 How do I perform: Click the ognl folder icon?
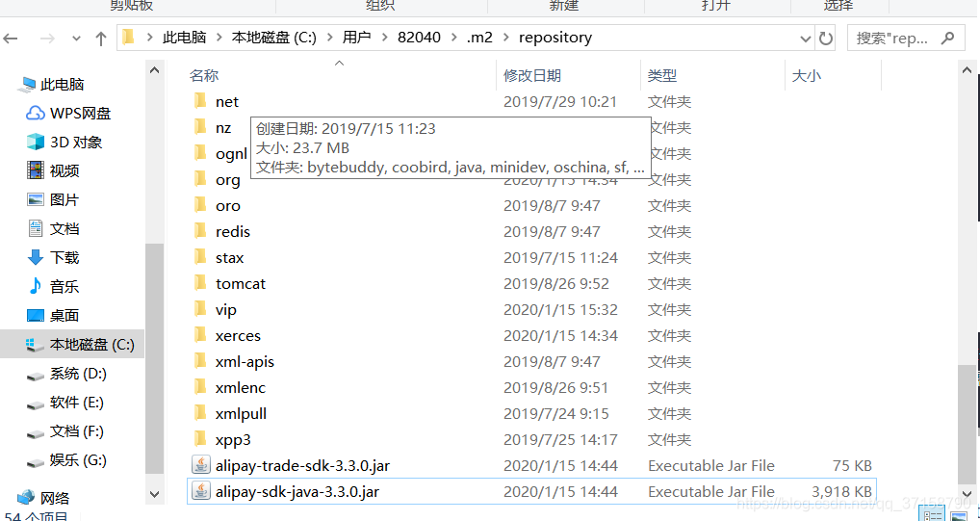point(200,152)
